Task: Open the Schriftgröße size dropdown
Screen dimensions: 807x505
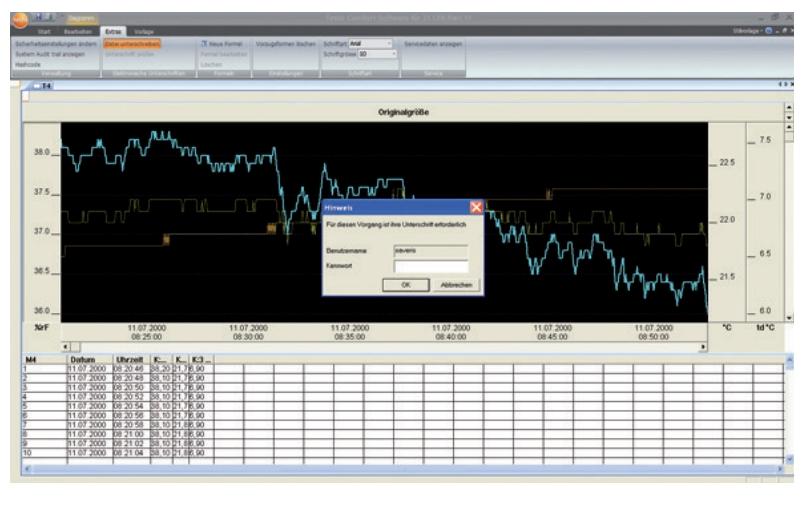Action: click(394, 54)
